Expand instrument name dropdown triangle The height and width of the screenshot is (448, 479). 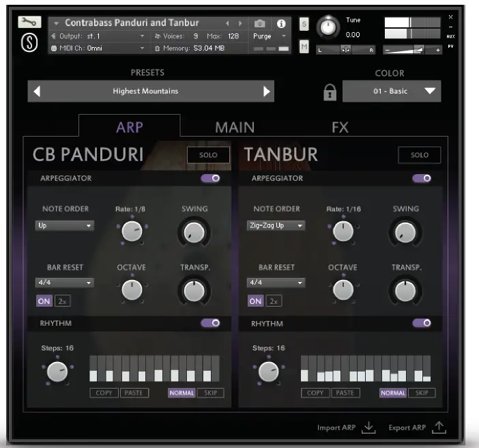click(x=56, y=23)
